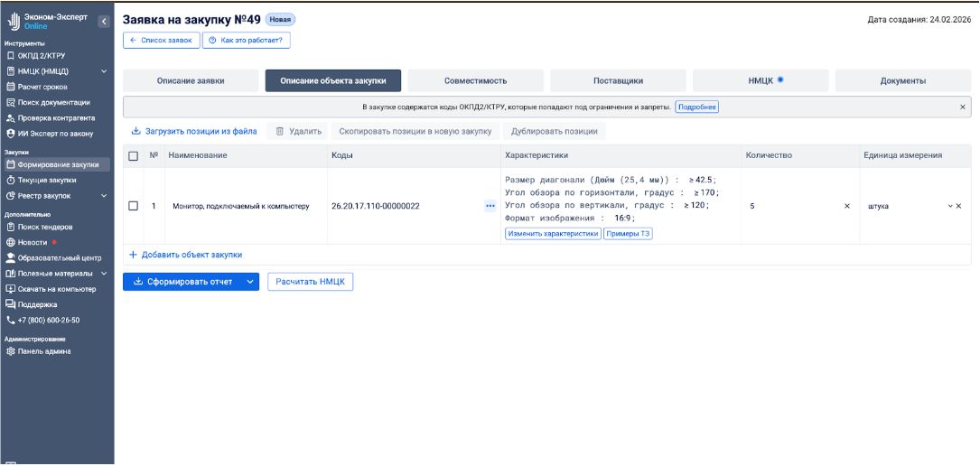Click the three-dots icon next to code

pos(490,206)
